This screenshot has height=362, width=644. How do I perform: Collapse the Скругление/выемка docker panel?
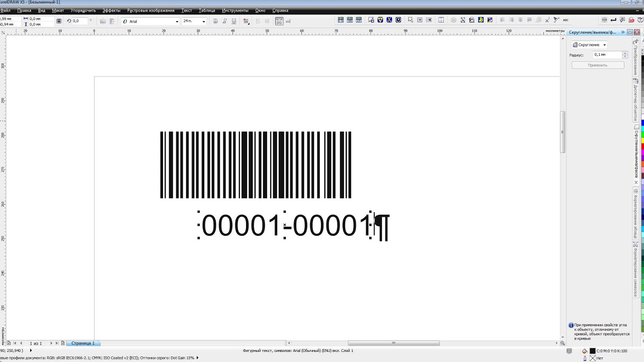coord(630,32)
